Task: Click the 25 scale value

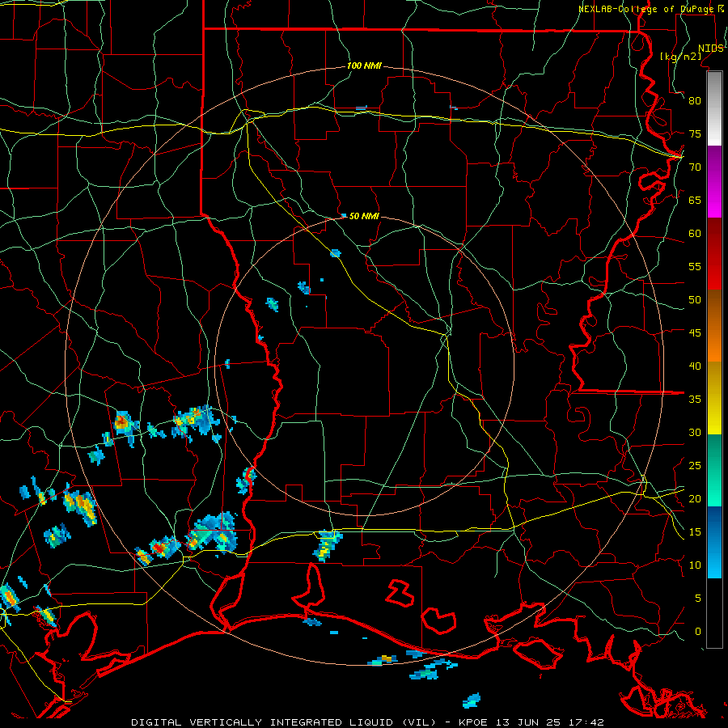Action: (x=695, y=466)
